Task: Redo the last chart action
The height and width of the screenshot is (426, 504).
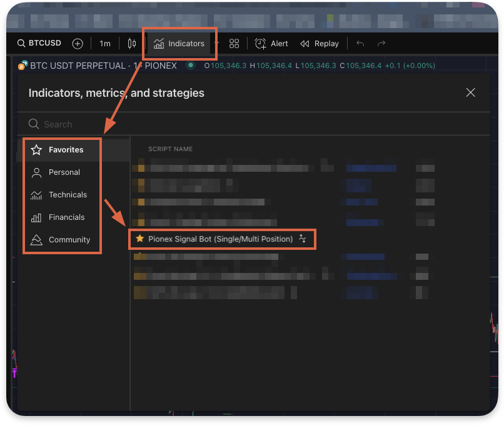Action: (381, 43)
